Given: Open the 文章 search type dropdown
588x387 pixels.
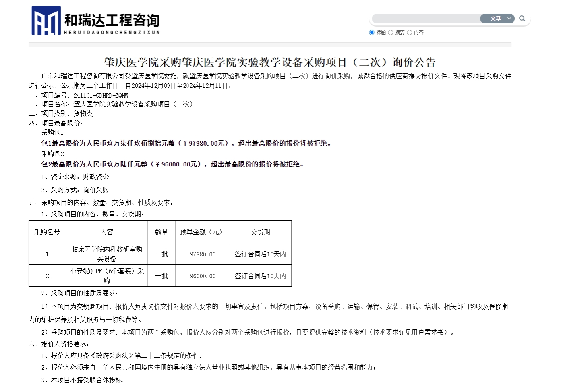Looking at the screenshot, I should point(497,19).
